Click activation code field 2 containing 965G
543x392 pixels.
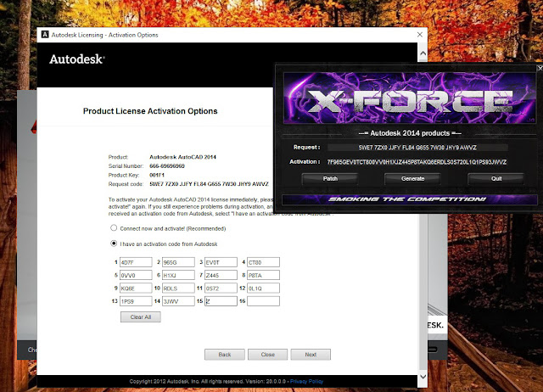click(x=178, y=262)
